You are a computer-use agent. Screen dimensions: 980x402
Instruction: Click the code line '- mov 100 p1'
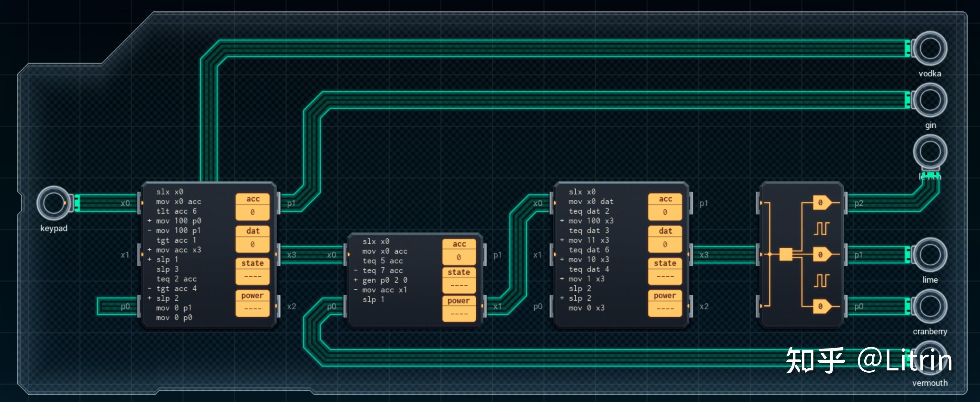coord(174,231)
